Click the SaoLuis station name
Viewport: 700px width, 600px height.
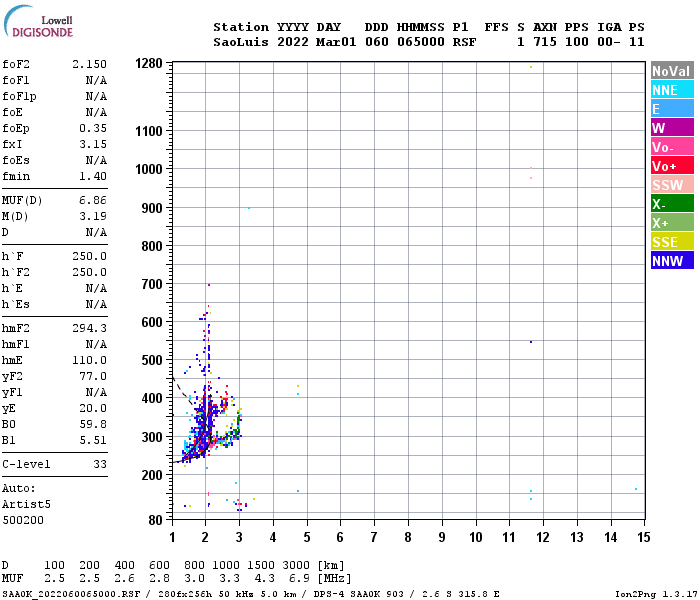pyautogui.click(x=241, y=42)
